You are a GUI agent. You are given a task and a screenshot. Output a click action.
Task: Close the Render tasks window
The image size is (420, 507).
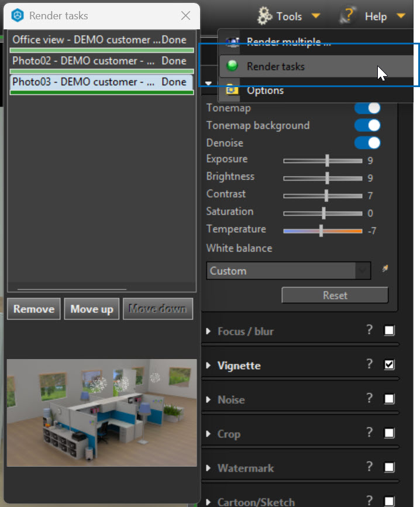[185, 16]
